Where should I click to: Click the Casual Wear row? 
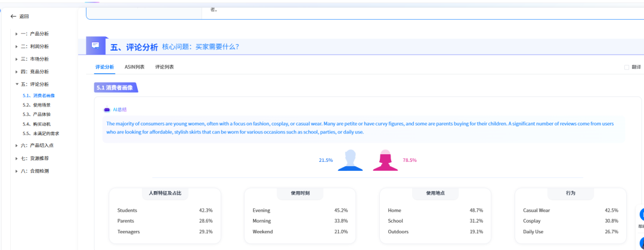pyautogui.click(x=571, y=210)
